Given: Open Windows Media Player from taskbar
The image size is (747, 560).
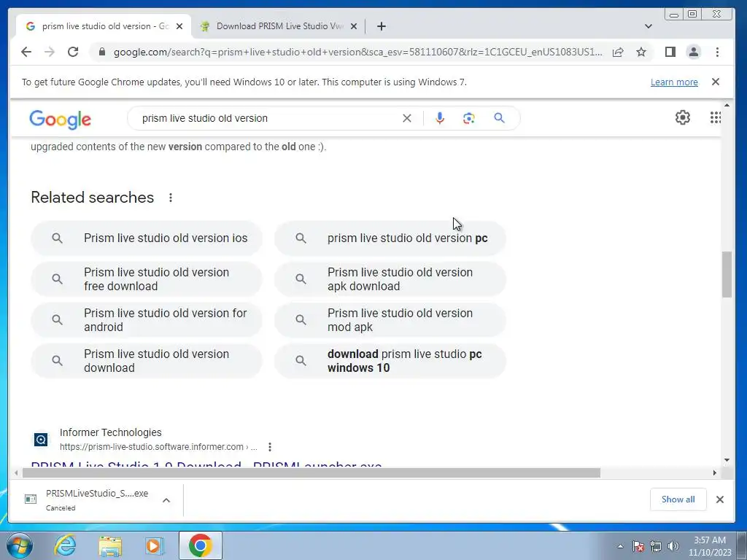Looking at the screenshot, I should pos(155,545).
